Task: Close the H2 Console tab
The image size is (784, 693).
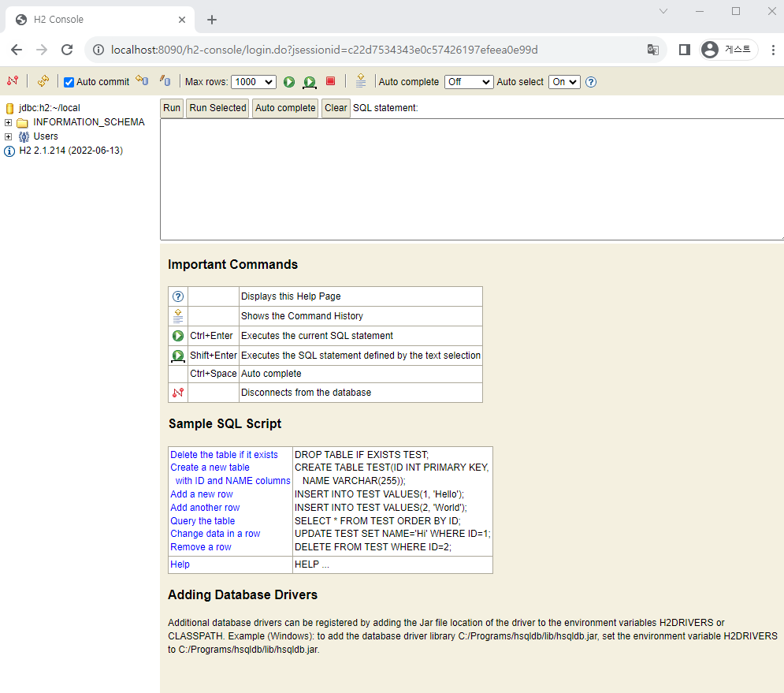Action: [182, 20]
